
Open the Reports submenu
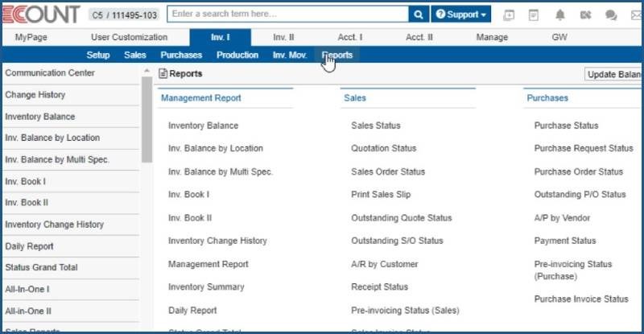click(336, 55)
